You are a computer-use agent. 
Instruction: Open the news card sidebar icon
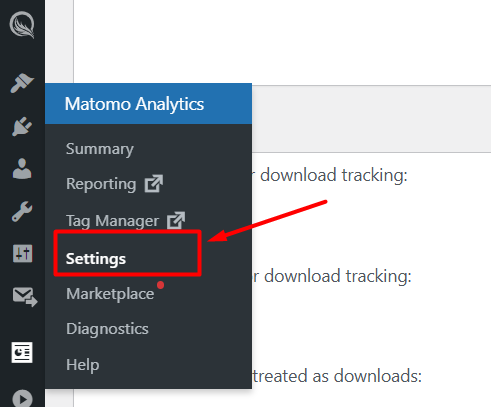click(22, 352)
